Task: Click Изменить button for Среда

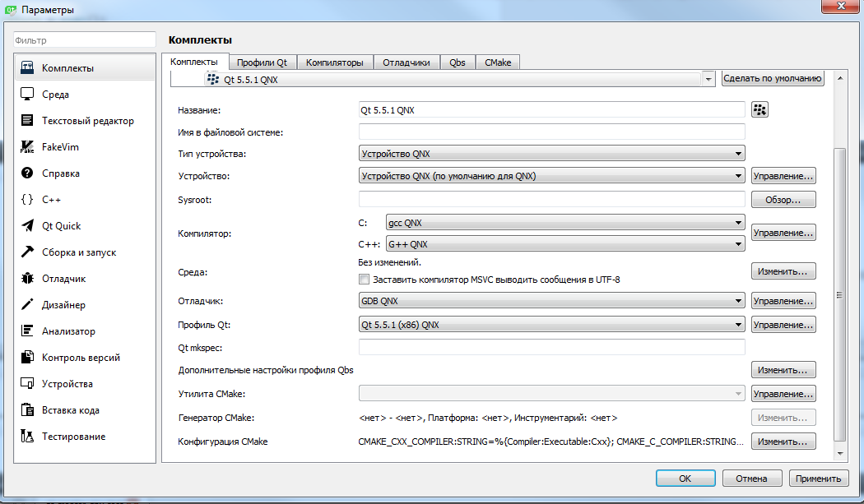Action: click(x=783, y=271)
